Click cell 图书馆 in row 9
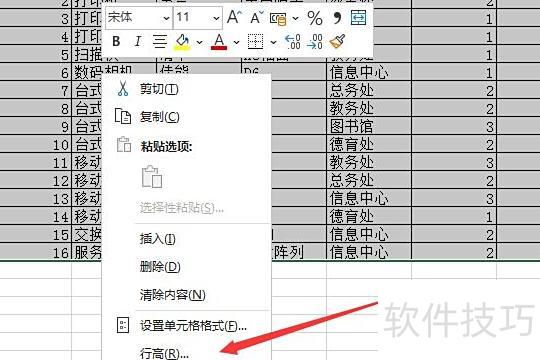The height and width of the screenshot is (360, 540). pos(369,126)
